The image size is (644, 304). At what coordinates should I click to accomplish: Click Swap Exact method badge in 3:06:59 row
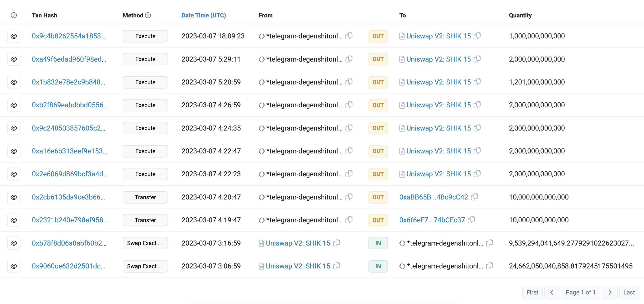[x=145, y=266]
